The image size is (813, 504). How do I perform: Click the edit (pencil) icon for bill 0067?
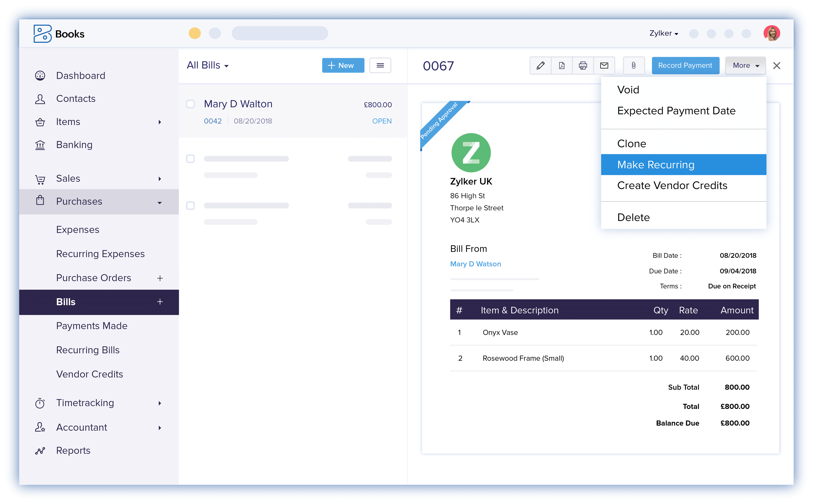[540, 65]
